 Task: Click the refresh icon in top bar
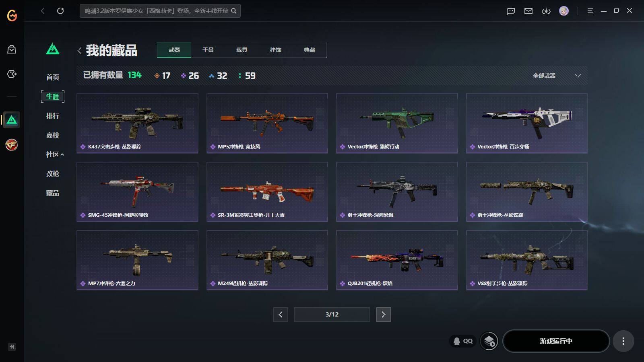60,11
